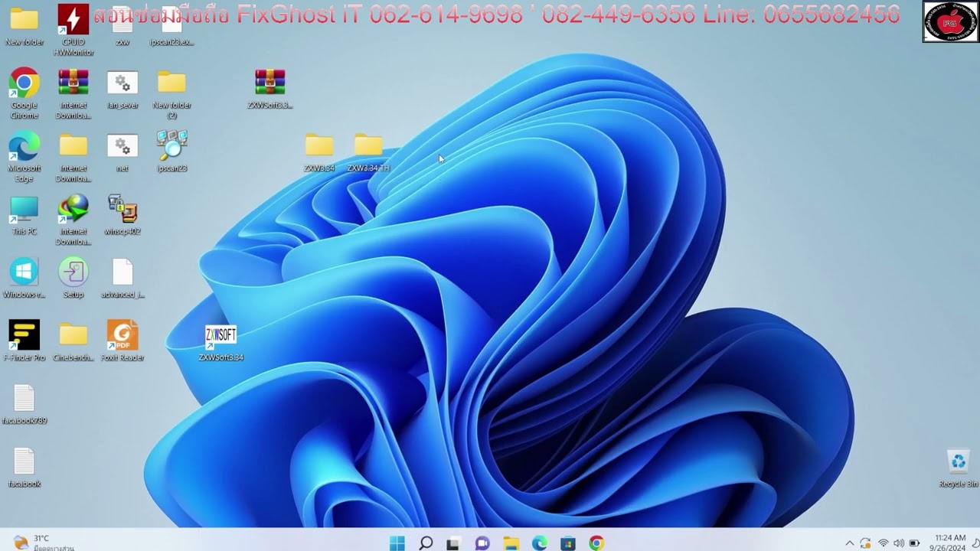Open Microsoft Edge from the taskbar
The height and width of the screenshot is (551, 980).
[x=540, y=543]
